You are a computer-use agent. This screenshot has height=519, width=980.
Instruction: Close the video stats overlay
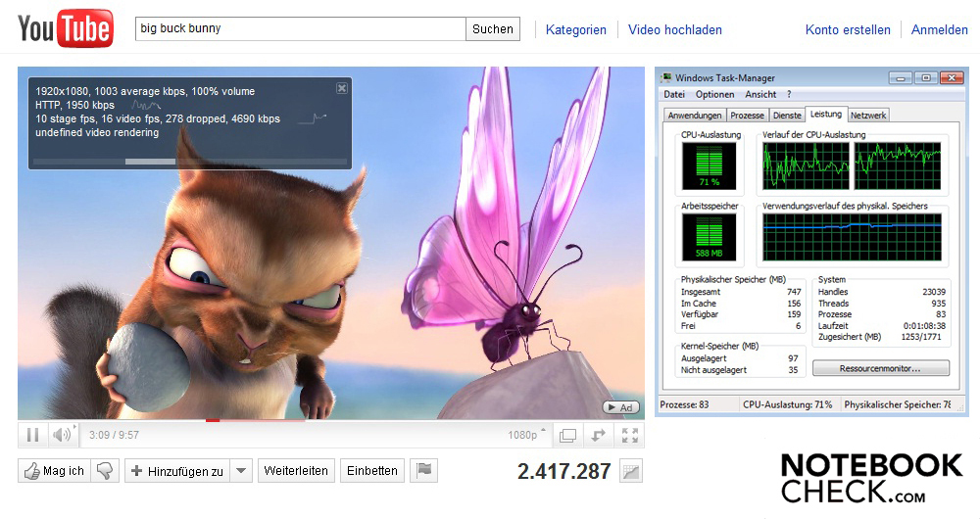(x=342, y=88)
